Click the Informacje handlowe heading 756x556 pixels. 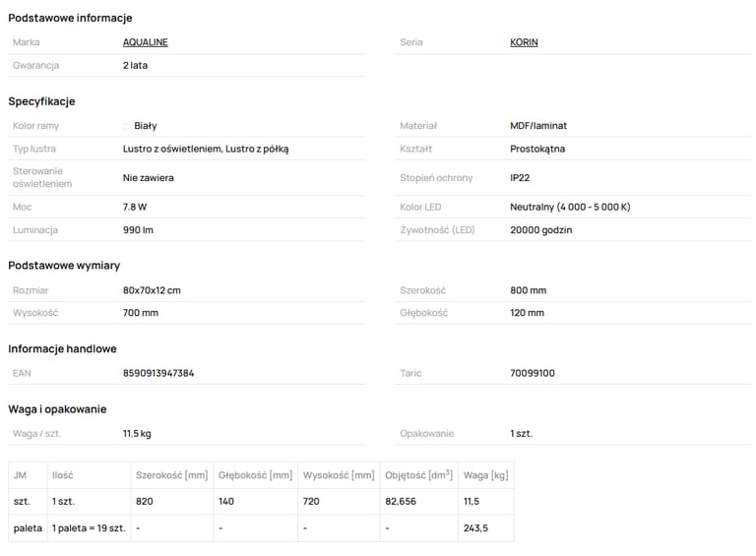click(x=62, y=348)
